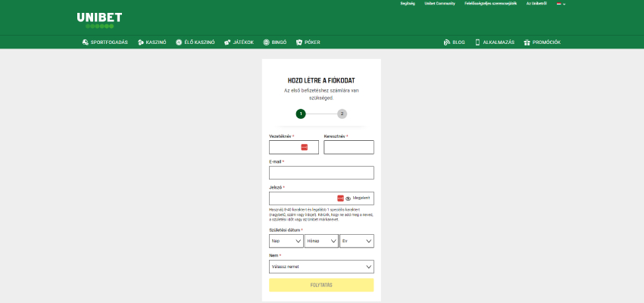Screen dimensions: 644x303
Task: Click the Az Unibetről link
Action: 537,3
